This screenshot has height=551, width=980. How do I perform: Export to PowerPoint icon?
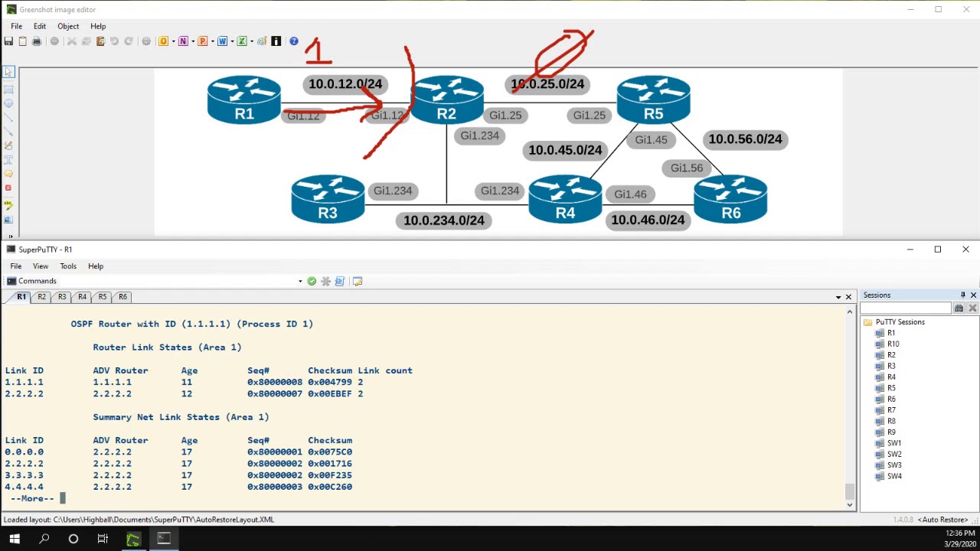[202, 41]
